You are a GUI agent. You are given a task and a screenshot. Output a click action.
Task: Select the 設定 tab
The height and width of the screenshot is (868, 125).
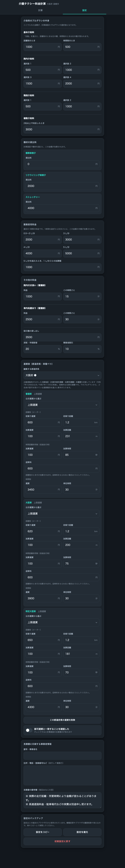tap(84, 10)
